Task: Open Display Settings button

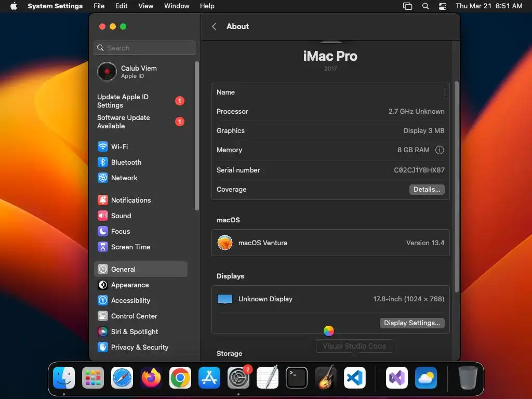Action: click(x=412, y=323)
